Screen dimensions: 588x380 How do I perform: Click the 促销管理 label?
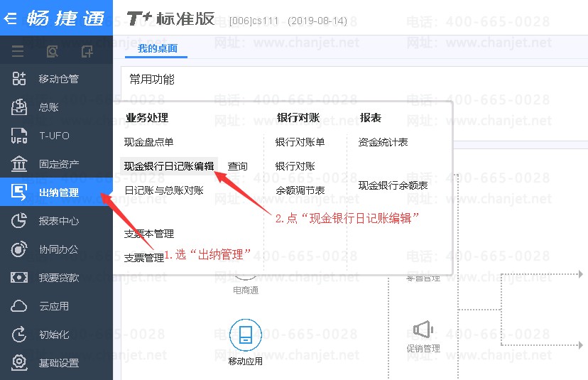point(423,349)
